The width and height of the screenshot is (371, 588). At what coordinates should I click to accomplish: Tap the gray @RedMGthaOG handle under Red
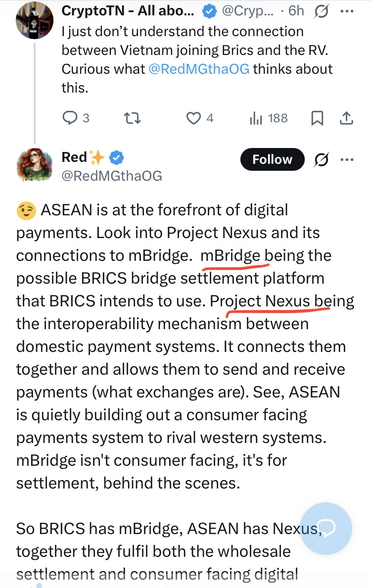pyautogui.click(x=112, y=176)
